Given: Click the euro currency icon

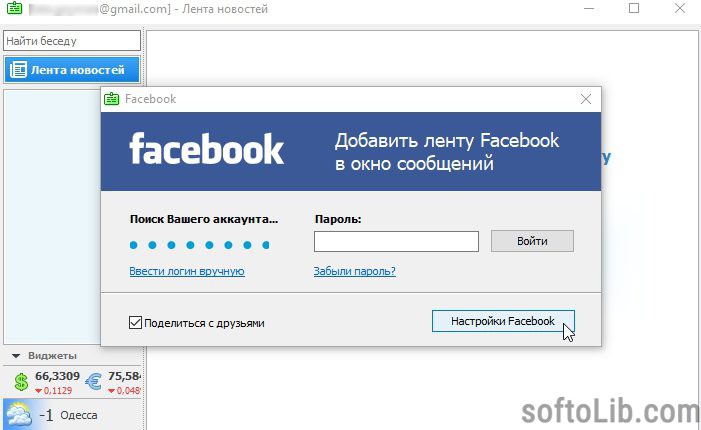Looking at the screenshot, I should click(x=93, y=382).
